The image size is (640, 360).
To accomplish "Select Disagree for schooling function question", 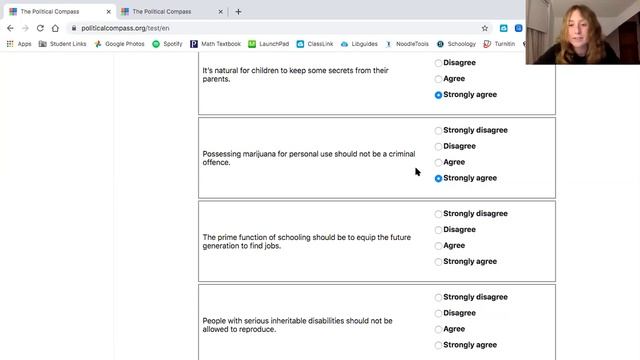I will [438, 230].
